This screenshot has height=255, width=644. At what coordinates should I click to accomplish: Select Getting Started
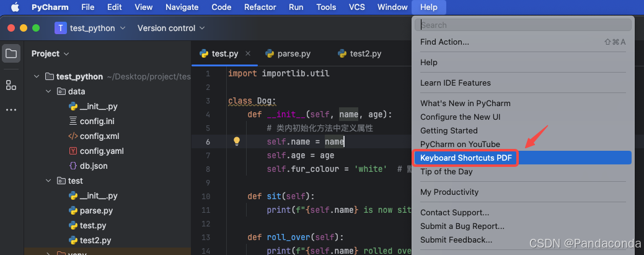(522, 130)
